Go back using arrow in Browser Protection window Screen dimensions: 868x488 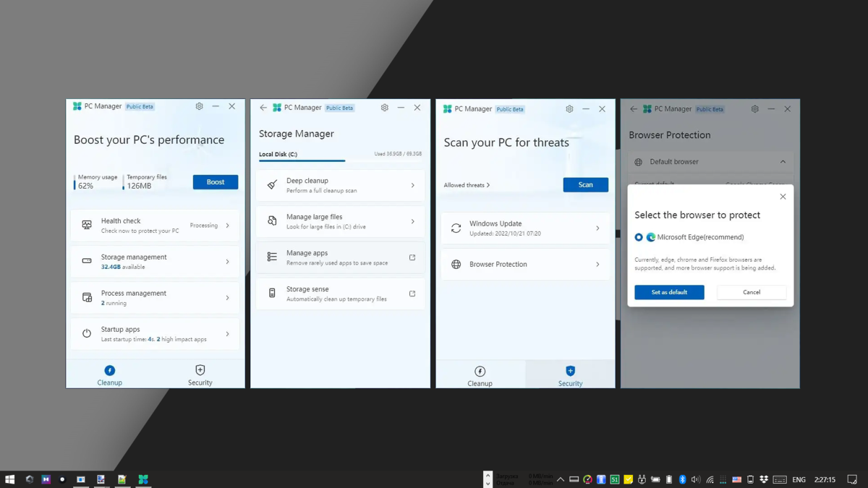point(634,109)
